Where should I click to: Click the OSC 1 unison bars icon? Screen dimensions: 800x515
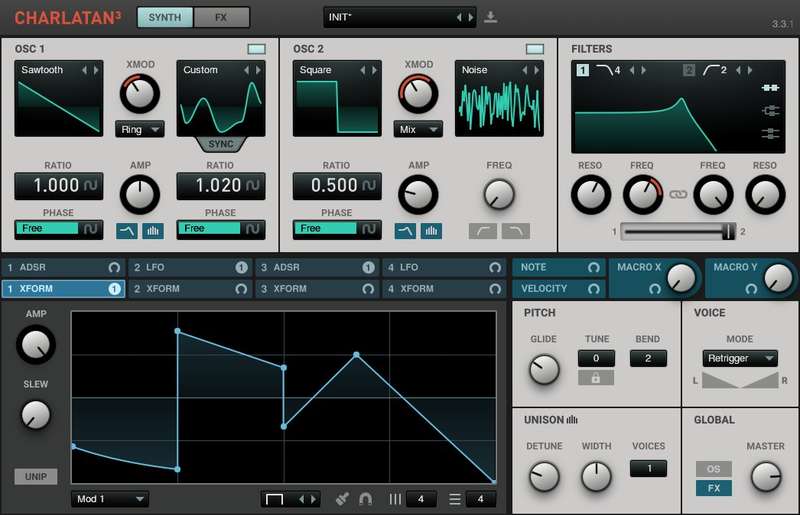coord(153,231)
